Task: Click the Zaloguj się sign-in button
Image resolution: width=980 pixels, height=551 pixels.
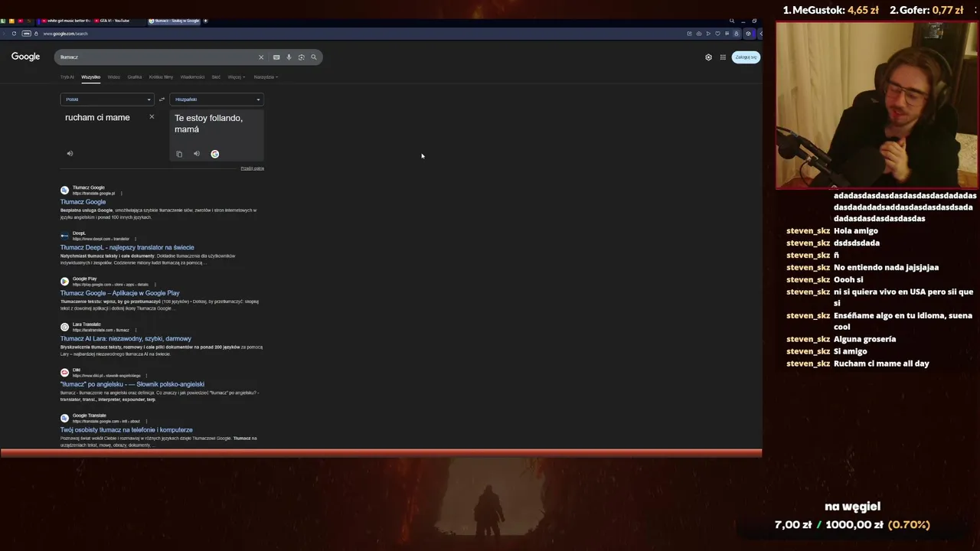Action: pyautogui.click(x=746, y=57)
